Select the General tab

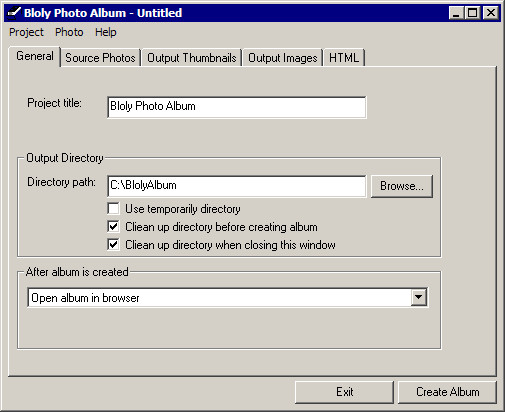[35, 56]
